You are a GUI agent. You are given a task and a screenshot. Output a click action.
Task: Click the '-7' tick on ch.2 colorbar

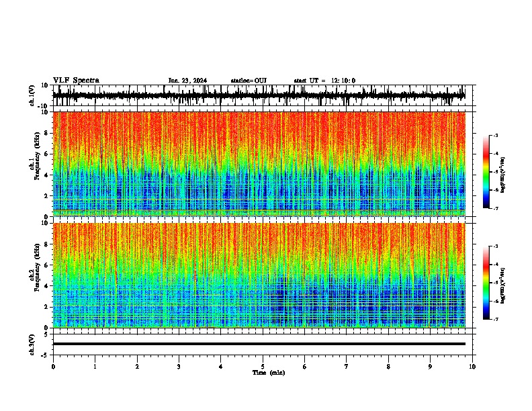[x=495, y=320]
